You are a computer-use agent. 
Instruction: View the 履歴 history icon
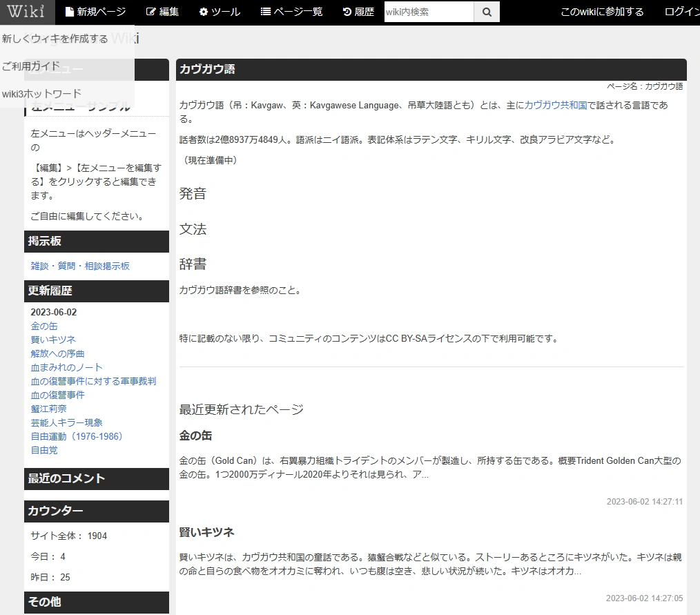(346, 12)
